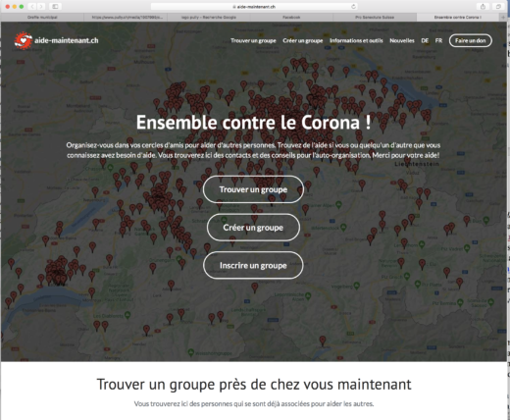
Task: Click the large Créer un groupe button
Action: (253, 228)
